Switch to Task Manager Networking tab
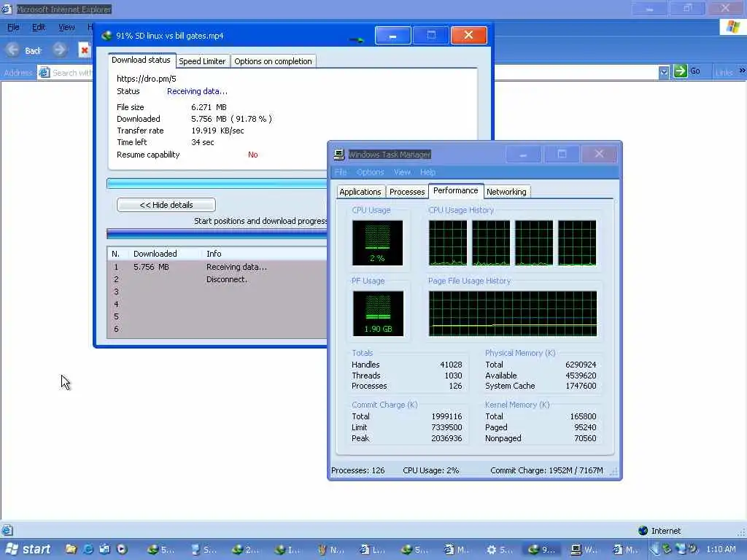 tap(506, 192)
